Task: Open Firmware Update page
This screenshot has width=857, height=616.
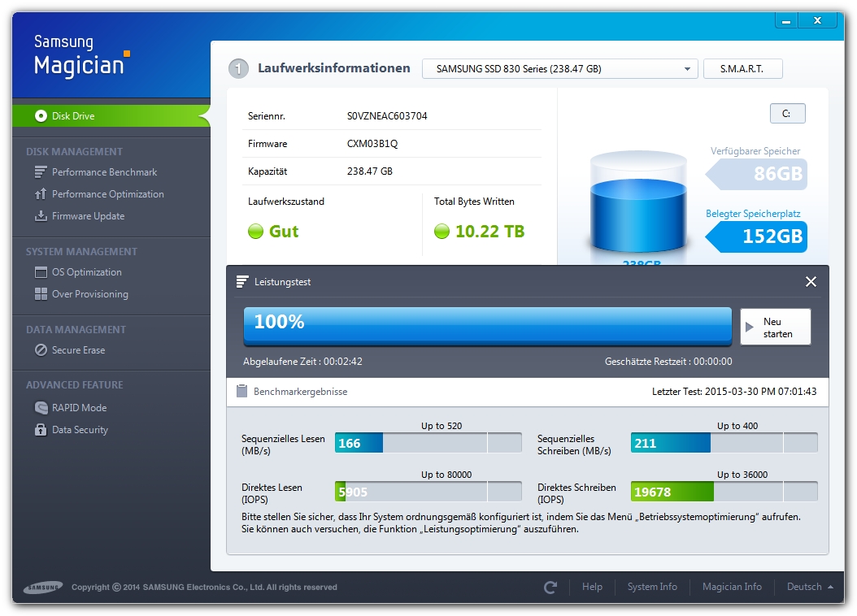Action: point(88,216)
